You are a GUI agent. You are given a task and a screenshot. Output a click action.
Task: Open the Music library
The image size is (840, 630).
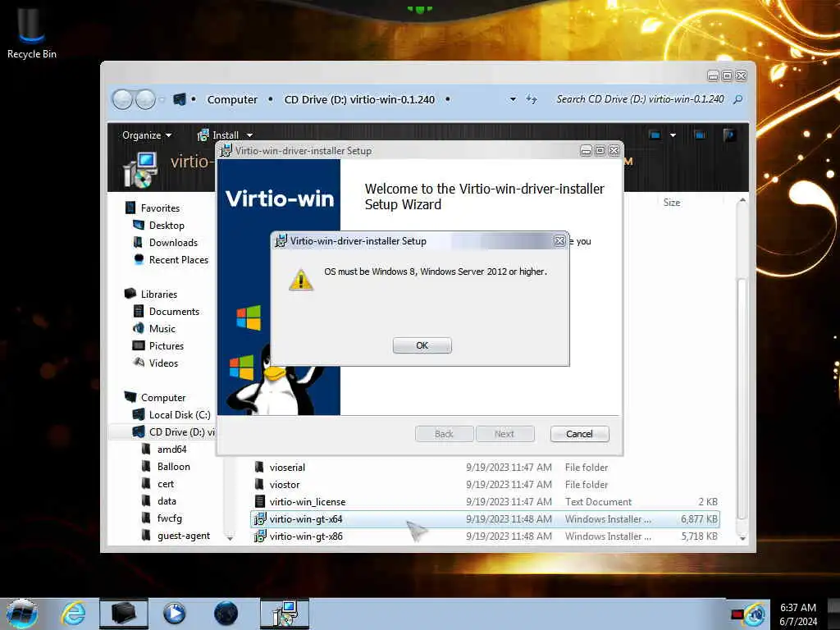coord(162,328)
